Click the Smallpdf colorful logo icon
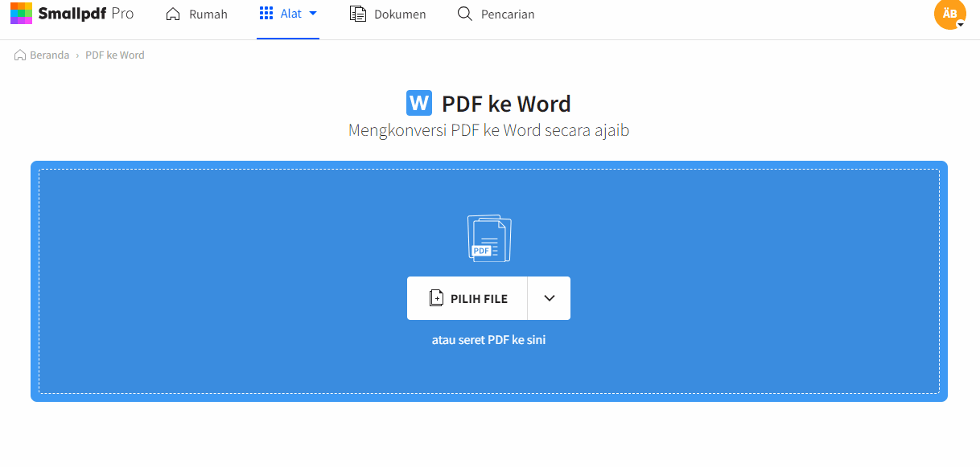This screenshot has width=980, height=467. click(22, 14)
